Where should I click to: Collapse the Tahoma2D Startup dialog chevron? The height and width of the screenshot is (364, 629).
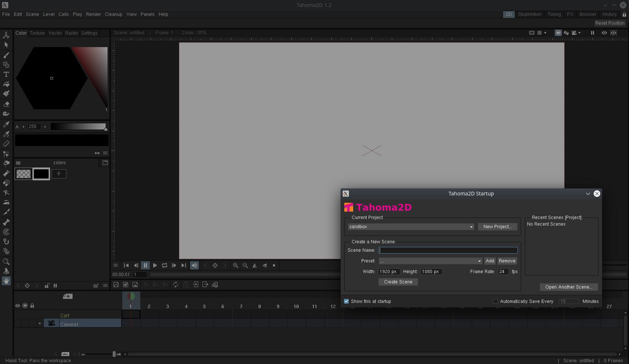point(588,194)
